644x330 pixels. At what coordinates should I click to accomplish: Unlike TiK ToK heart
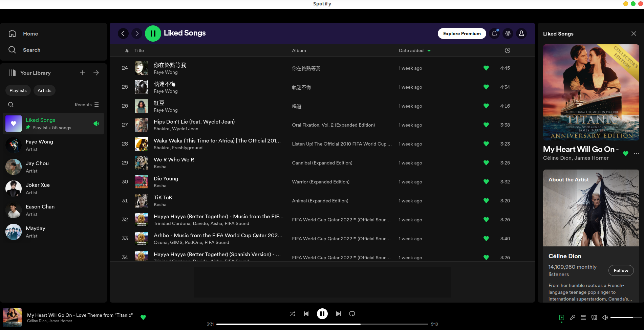[486, 201]
